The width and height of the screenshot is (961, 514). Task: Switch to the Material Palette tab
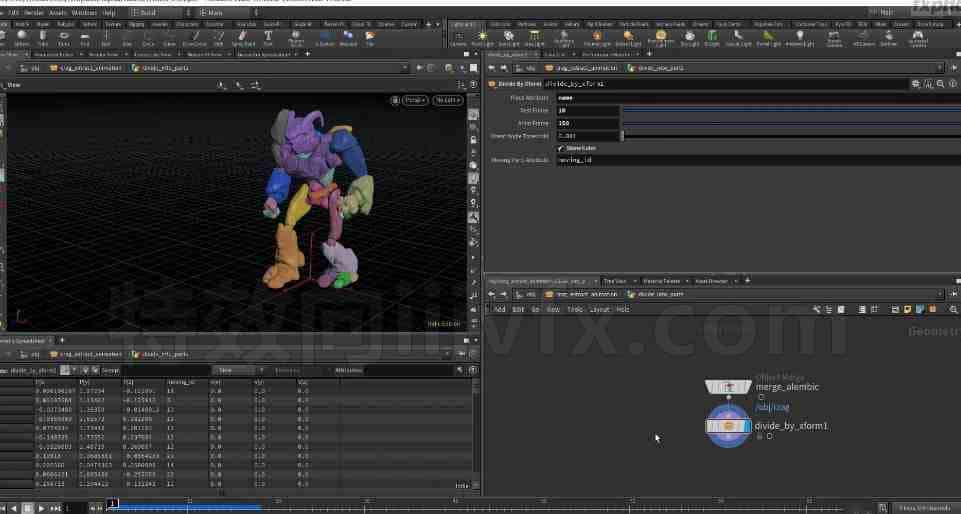point(661,281)
